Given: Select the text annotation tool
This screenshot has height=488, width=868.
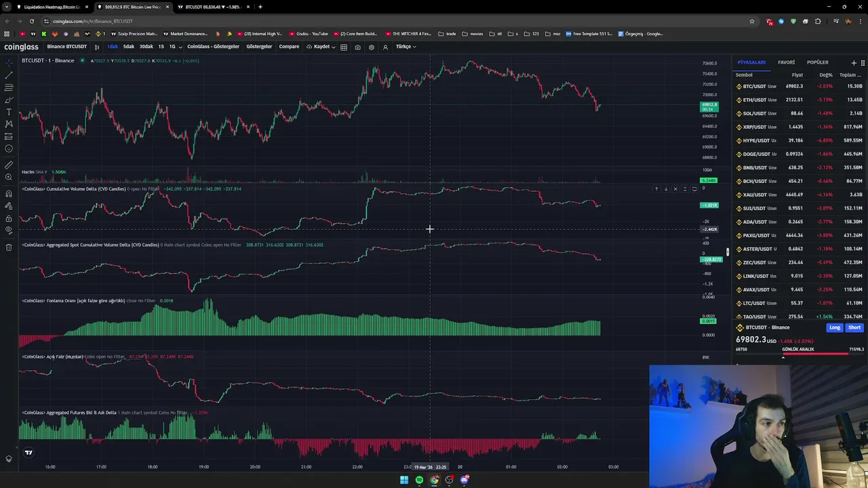Looking at the screenshot, I should tap(9, 112).
